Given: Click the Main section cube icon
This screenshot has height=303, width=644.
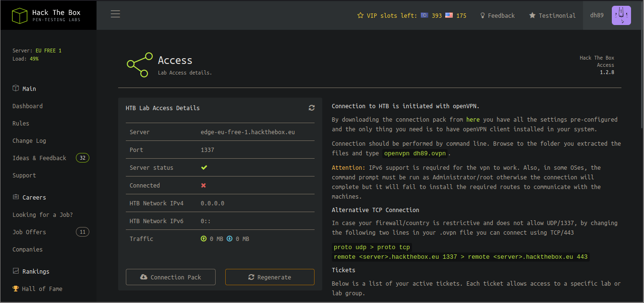Looking at the screenshot, I should (16, 88).
